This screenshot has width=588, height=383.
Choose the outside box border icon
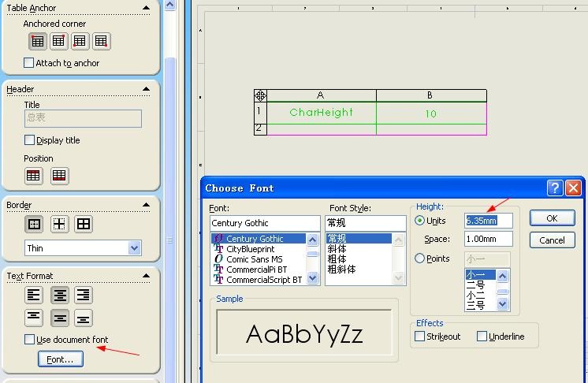tap(34, 224)
